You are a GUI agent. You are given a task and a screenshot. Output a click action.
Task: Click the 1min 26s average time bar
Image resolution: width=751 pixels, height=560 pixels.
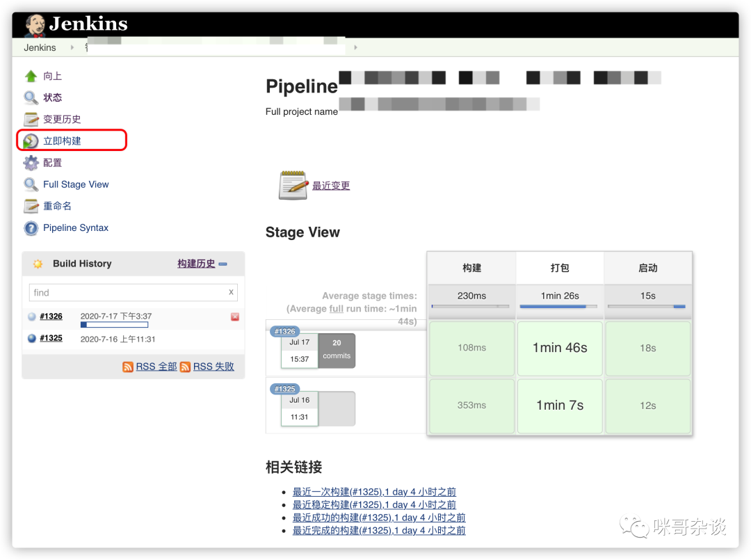[558, 306]
